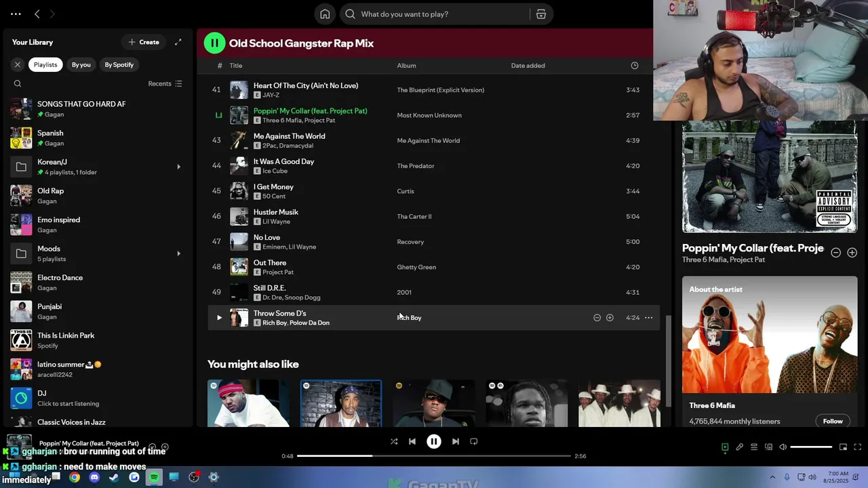The height and width of the screenshot is (488, 868).
Task: Sort by duration clock icon header
Action: point(635,66)
